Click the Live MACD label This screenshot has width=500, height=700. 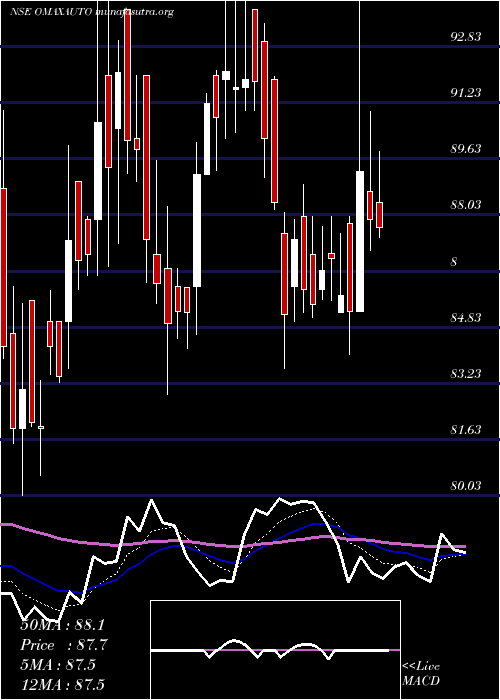click(x=421, y=674)
